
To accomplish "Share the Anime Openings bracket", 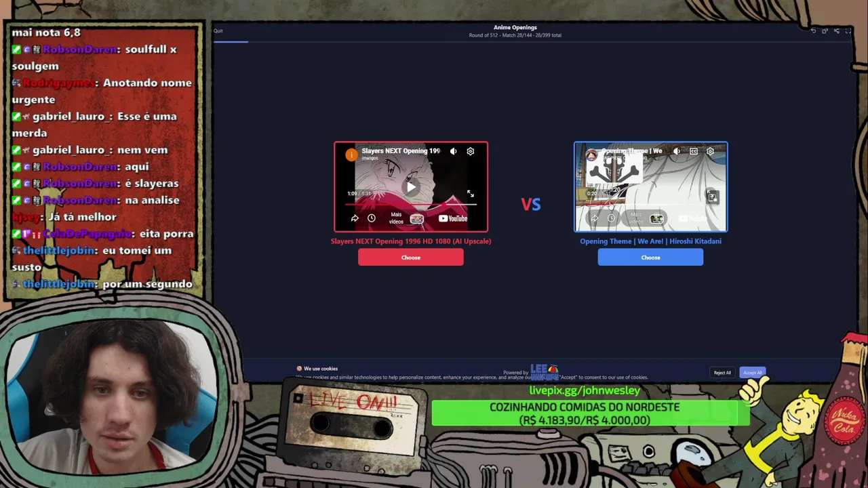I will [x=836, y=30].
